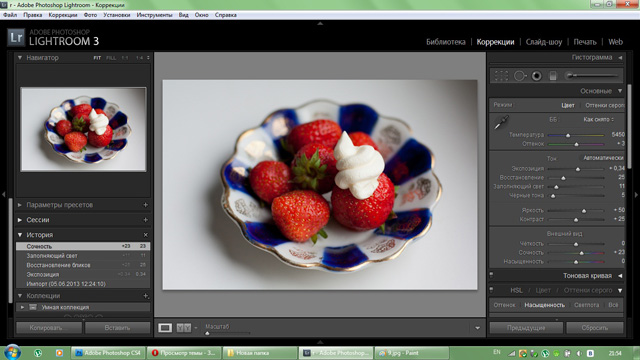The image size is (640, 360).
Task: Toggle the before/after Y|Y view button
Action: (x=184, y=328)
